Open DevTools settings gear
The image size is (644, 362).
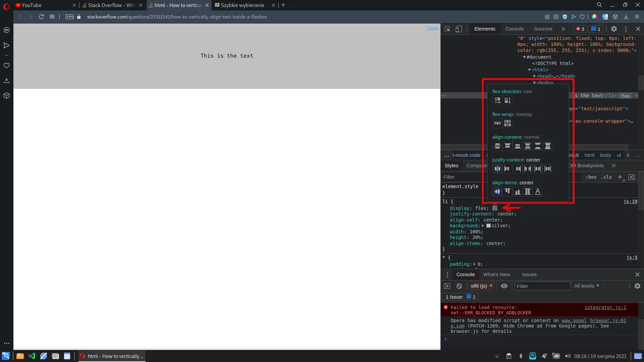point(614,29)
